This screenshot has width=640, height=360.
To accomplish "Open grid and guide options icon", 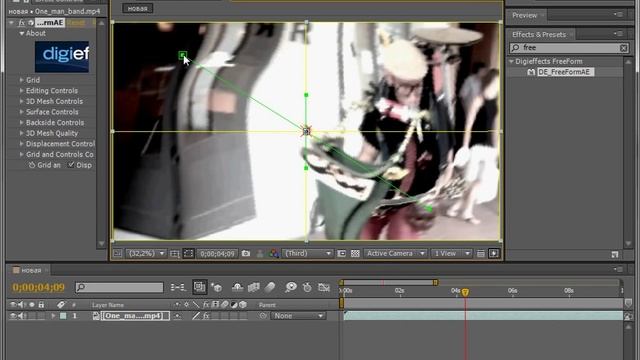I will (175, 254).
